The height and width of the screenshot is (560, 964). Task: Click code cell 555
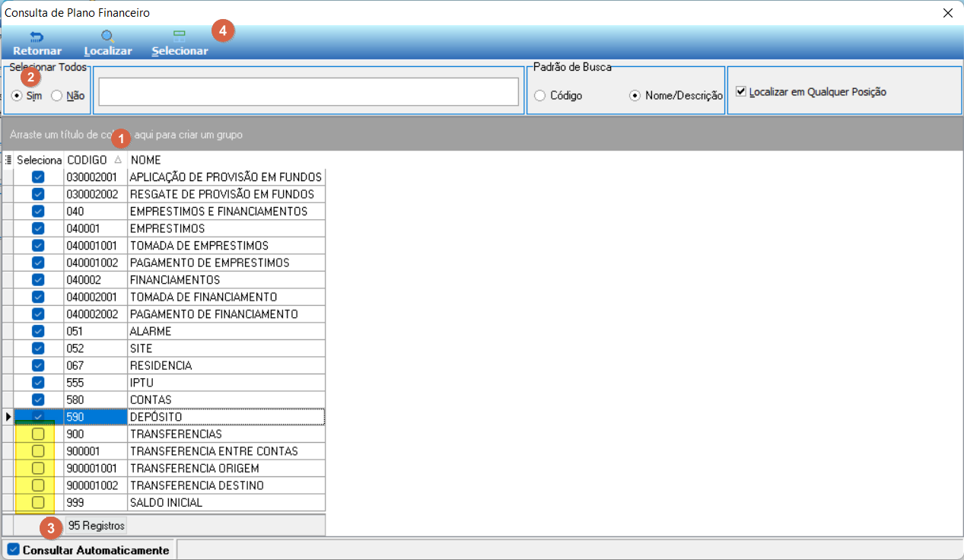(x=95, y=383)
